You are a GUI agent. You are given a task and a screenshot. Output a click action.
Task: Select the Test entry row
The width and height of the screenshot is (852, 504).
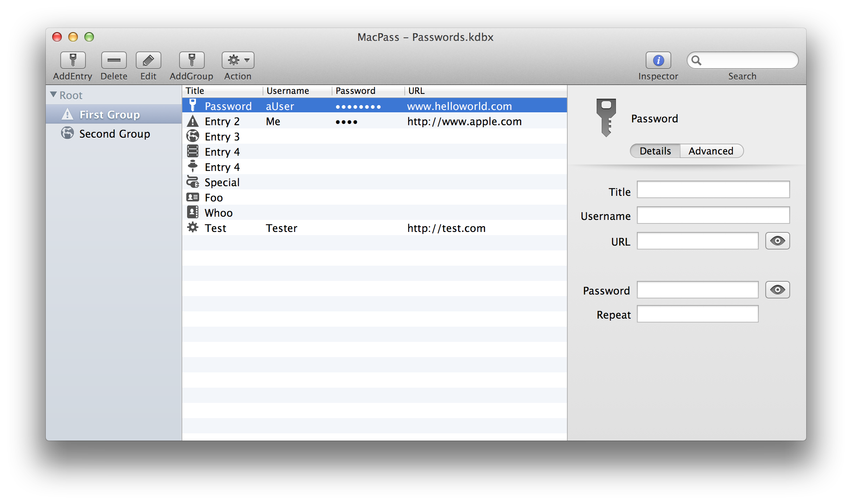(x=216, y=228)
